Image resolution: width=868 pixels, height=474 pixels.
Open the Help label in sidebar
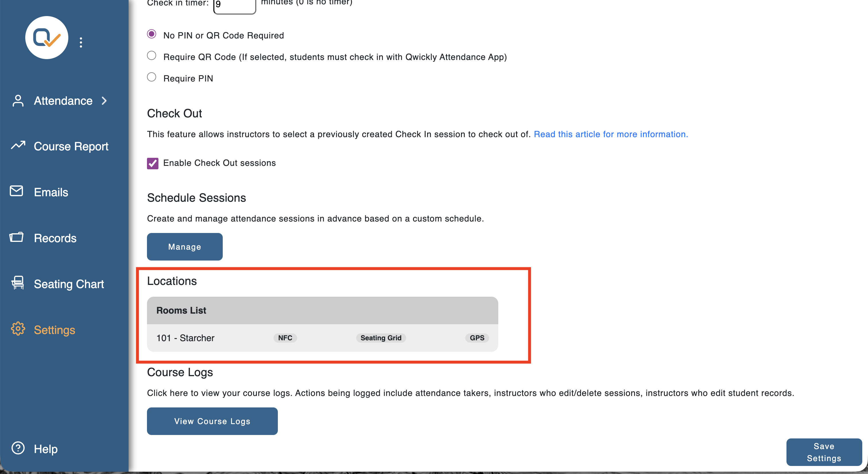(x=46, y=449)
